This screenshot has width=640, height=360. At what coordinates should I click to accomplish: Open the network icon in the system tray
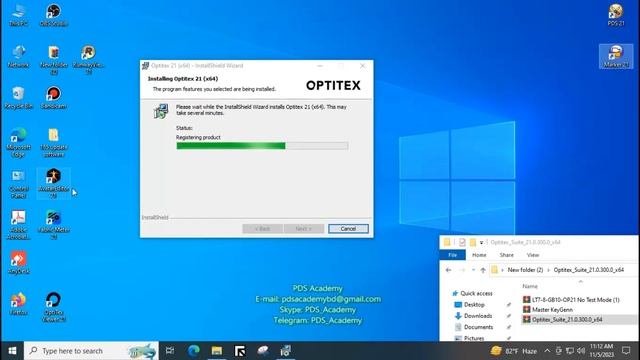(x=570, y=351)
